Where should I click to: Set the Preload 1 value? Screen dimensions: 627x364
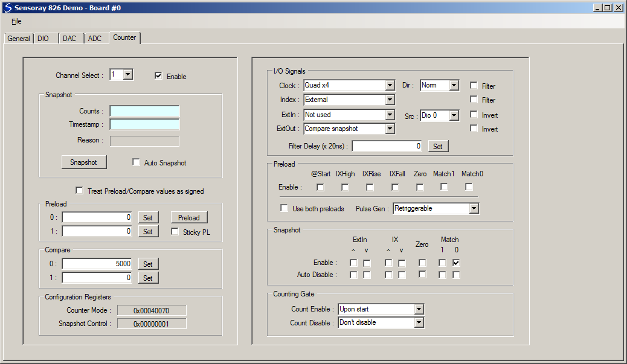[148, 231]
